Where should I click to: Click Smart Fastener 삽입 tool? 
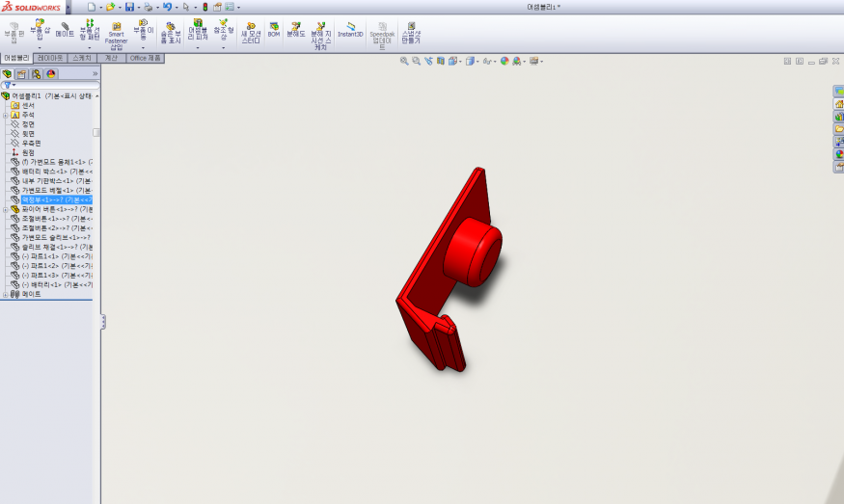pyautogui.click(x=117, y=36)
